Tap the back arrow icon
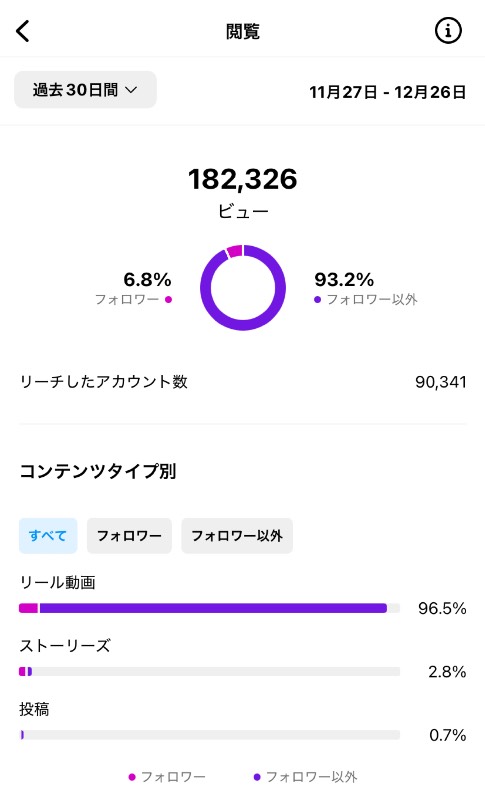The height and width of the screenshot is (800, 485). pyautogui.click(x=23, y=31)
